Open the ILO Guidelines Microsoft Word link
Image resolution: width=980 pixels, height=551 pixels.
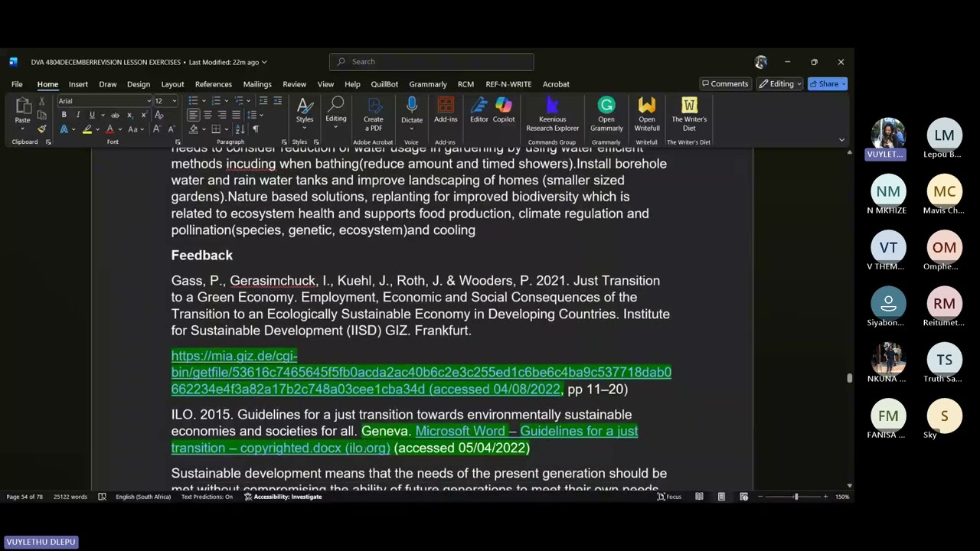coord(404,439)
